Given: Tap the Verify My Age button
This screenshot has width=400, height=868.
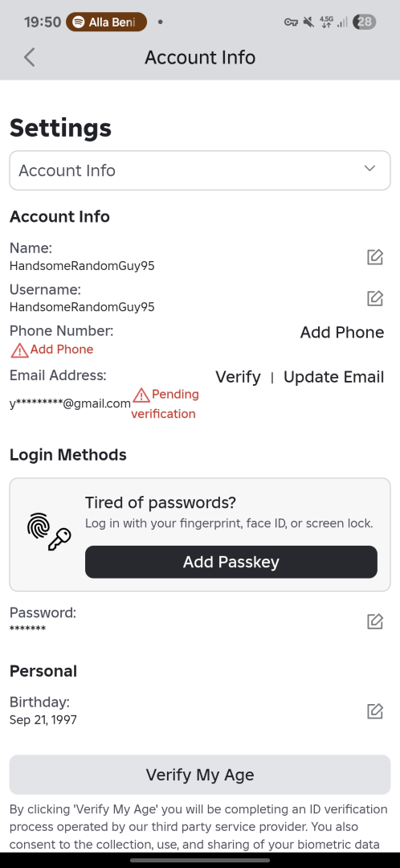Looking at the screenshot, I should tap(200, 775).
